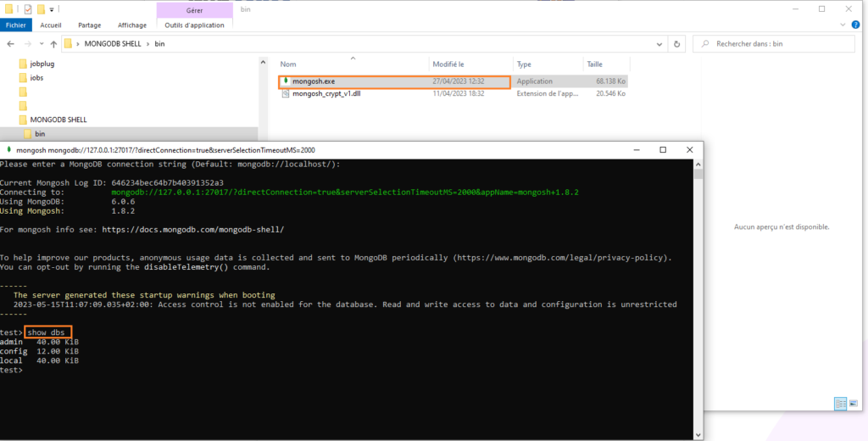The height and width of the screenshot is (441, 868).
Task: Open the Affichage ribbon tab
Action: pos(132,25)
